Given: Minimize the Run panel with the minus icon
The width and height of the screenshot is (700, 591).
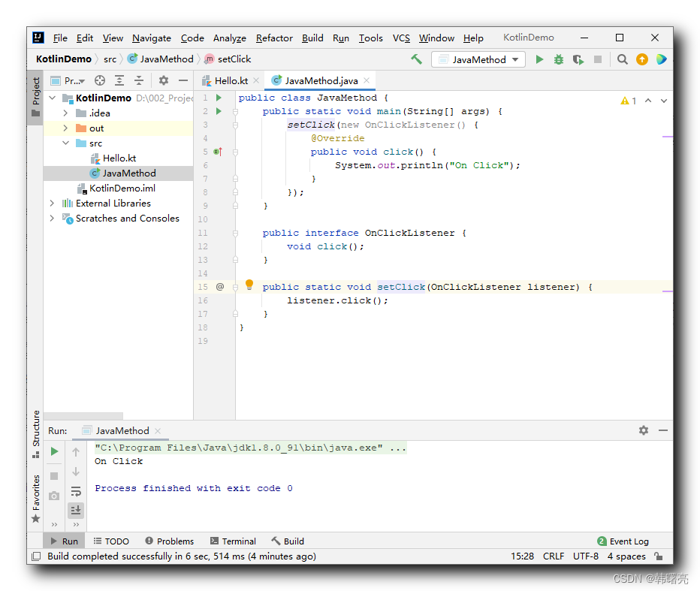Looking at the screenshot, I should point(663,430).
